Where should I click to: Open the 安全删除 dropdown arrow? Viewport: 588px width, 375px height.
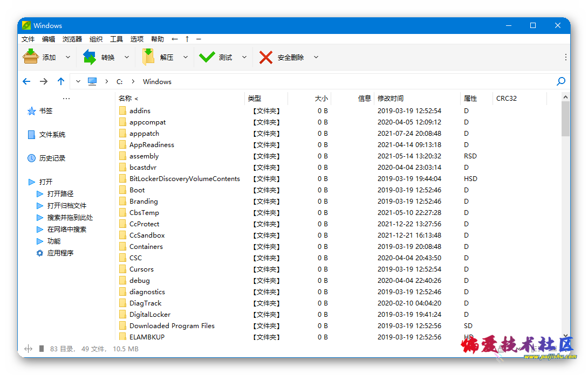pos(316,57)
